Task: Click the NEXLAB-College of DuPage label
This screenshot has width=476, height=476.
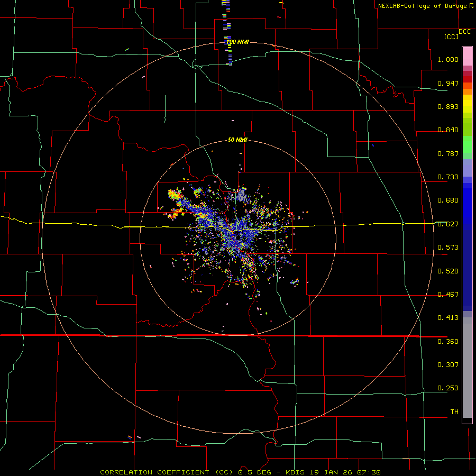Action: pyautogui.click(x=422, y=6)
